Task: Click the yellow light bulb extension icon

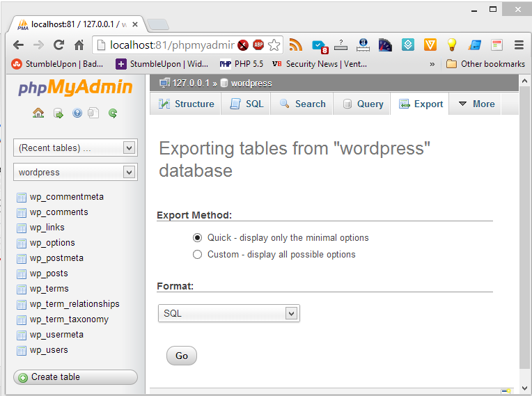Action: 452,45
